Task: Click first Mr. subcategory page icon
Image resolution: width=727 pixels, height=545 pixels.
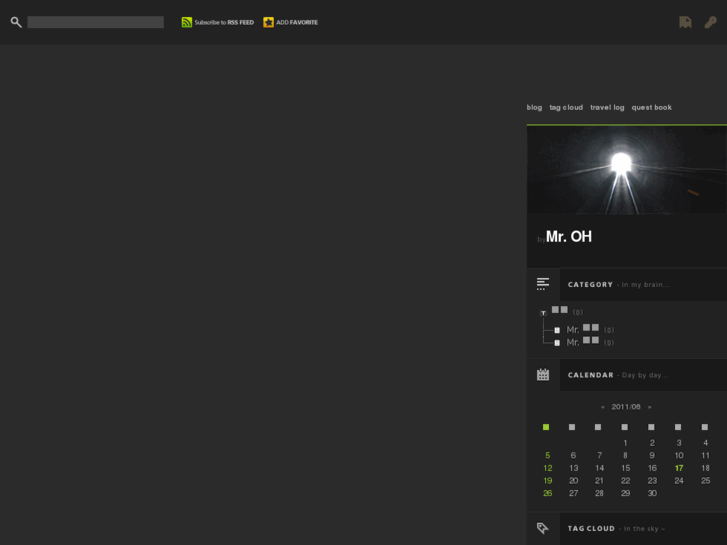Action: click(557, 330)
